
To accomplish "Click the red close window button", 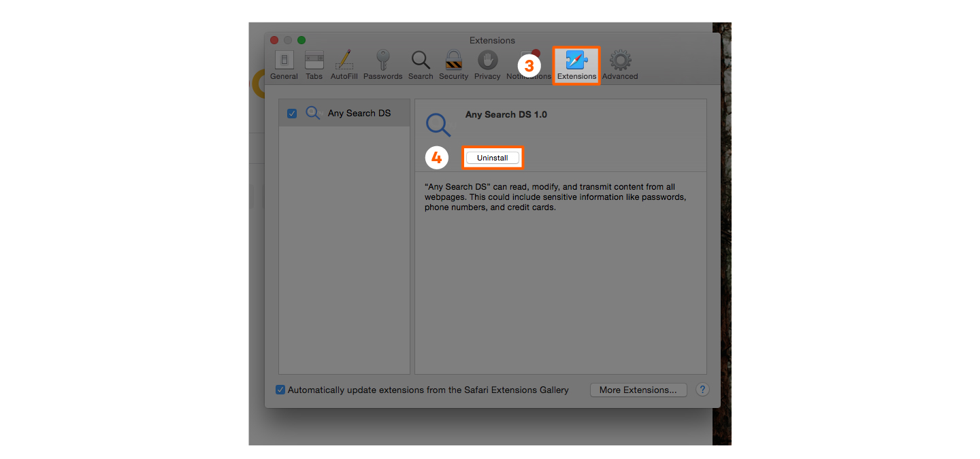I will [275, 40].
